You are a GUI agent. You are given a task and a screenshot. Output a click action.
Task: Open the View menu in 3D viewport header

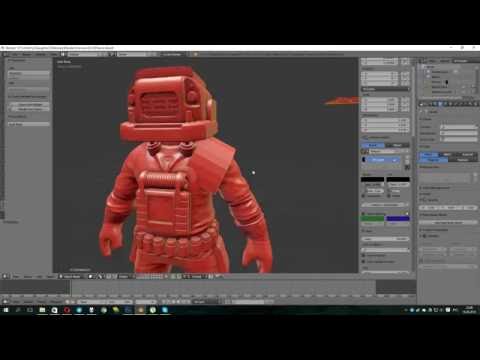pos(16,277)
